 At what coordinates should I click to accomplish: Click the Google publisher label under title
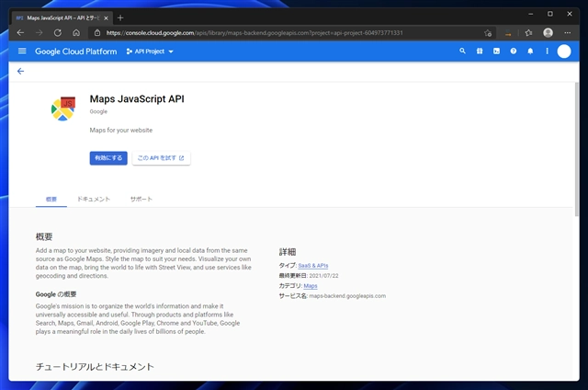(98, 111)
